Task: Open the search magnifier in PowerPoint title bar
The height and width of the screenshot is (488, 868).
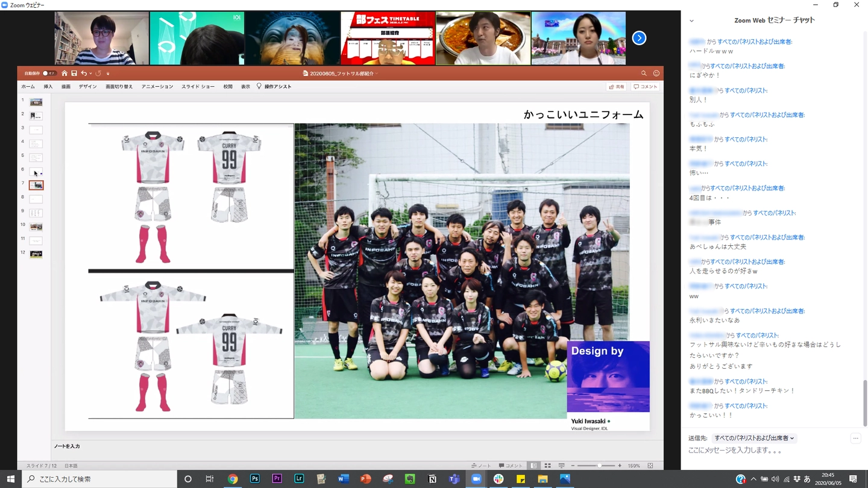Action: 644,74
